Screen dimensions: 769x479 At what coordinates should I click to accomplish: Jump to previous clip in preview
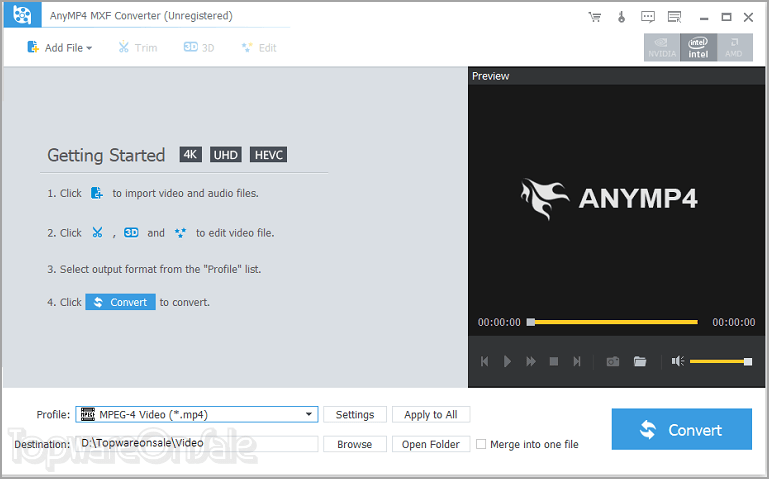(x=485, y=361)
